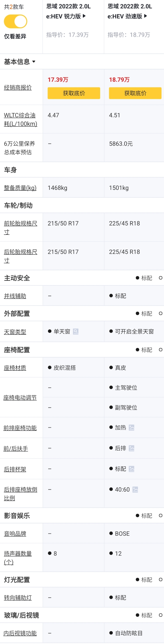Open 座椅电动调节 term explanation
The image size is (164, 644).
[x=20, y=397]
